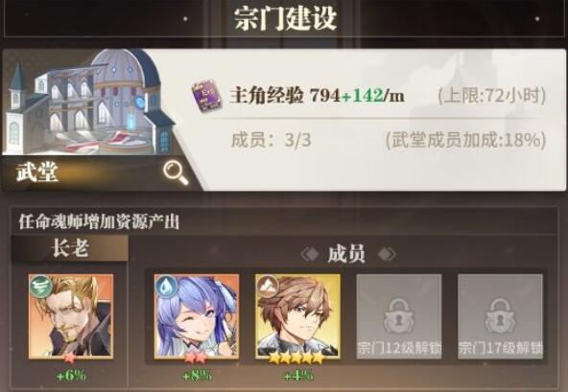The image size is (568, 392).
Task: Click the 武堂 building illustration
Action: tap(88, 103)
